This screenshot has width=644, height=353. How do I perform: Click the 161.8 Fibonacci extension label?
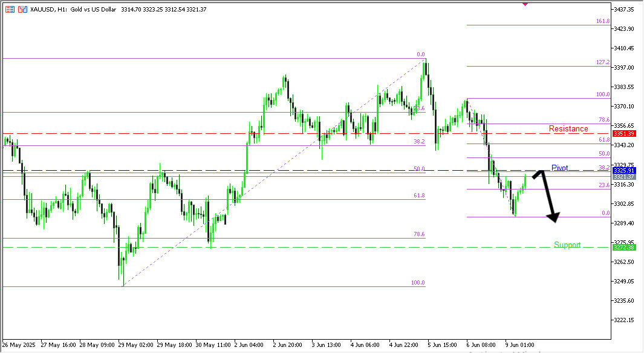[602, 21]
